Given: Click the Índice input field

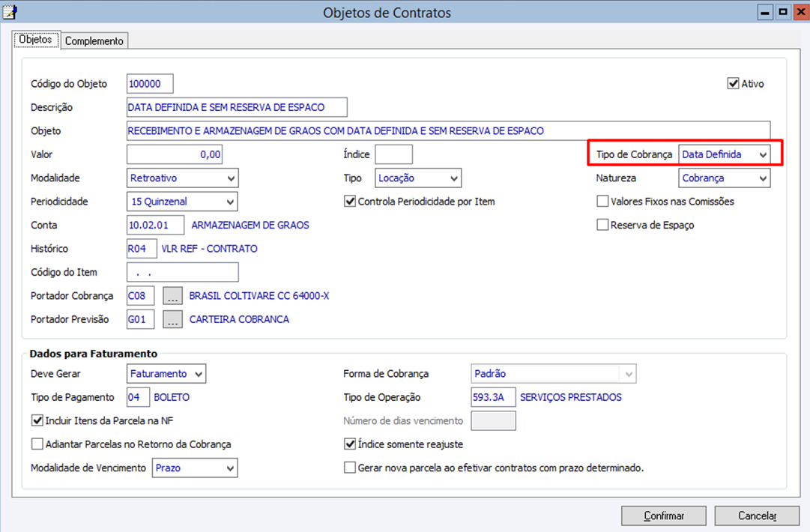Looking at the screenshot, I should tap(393, 154).
